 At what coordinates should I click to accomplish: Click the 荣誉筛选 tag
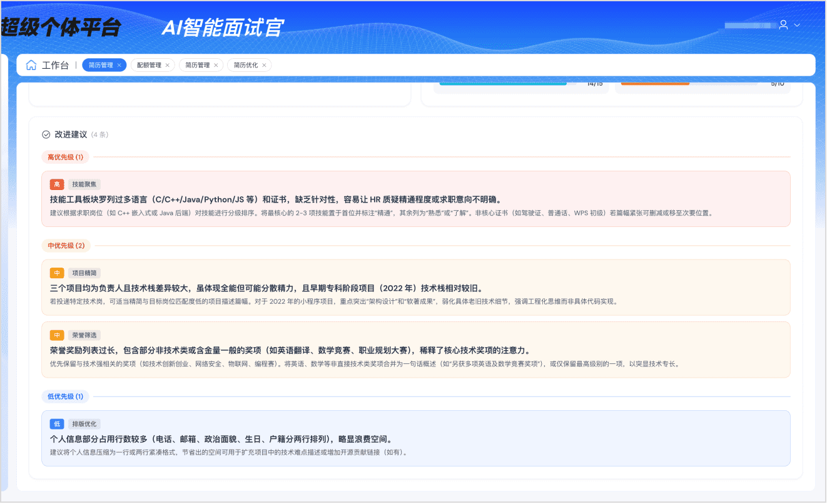click(84, 335)
